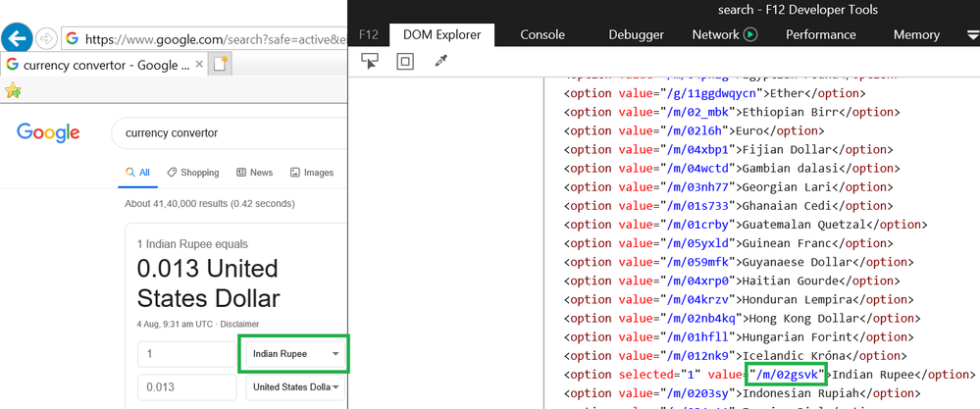Screen dimensions: 980x409
Task: Select the Hong Kong Dollar option line
Action: [x=742, y=319]
